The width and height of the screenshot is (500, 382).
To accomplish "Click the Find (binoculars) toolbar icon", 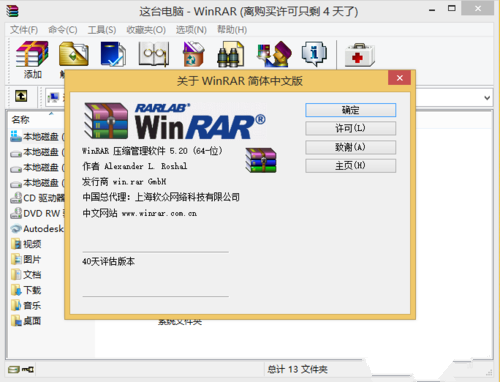I will 231,54.
